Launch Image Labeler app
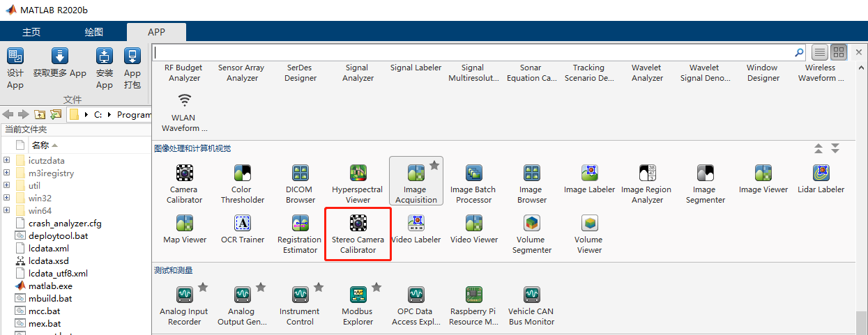The width and height of the screenshot is (868, 335). [590, 178]
